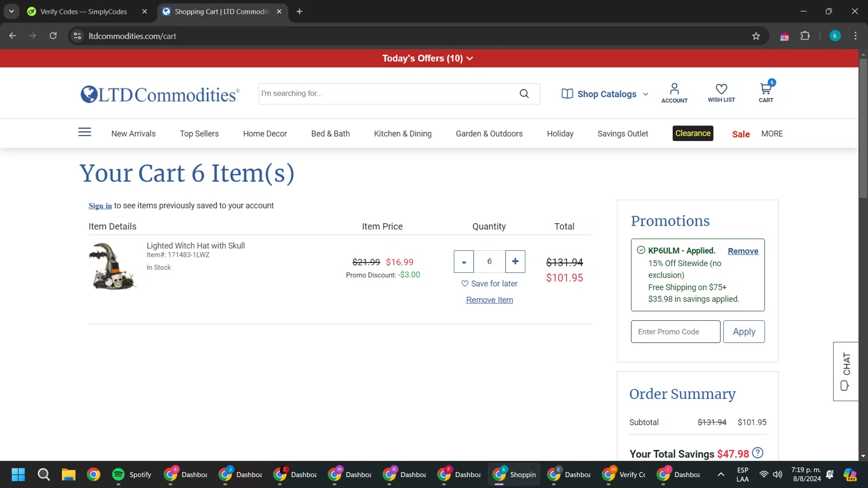Viewport: 868px width, 488px height.
Task: Open Savings Outlet menu
Action: [623, 134]
